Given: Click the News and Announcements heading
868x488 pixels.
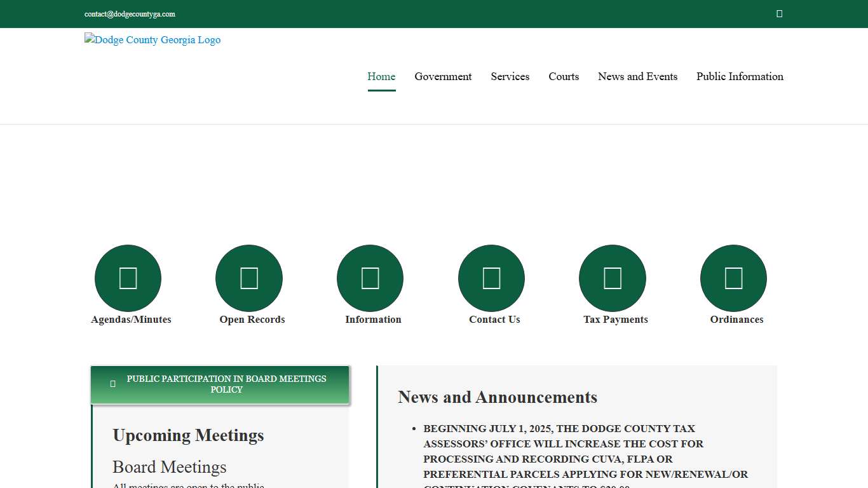Looking at the screenshot, I should 498,396.
